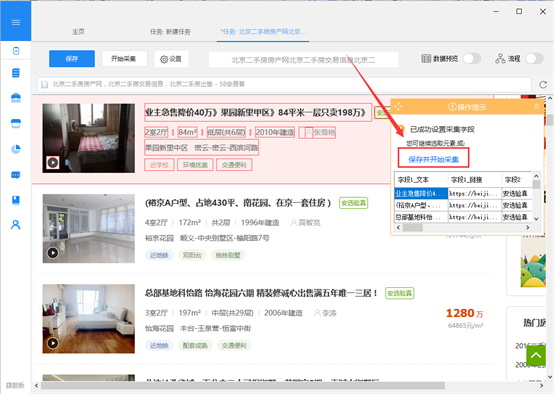Click the 字段1_链接 column header
The height and width of the screenshot is (394, 554).
tap(475, 180)
